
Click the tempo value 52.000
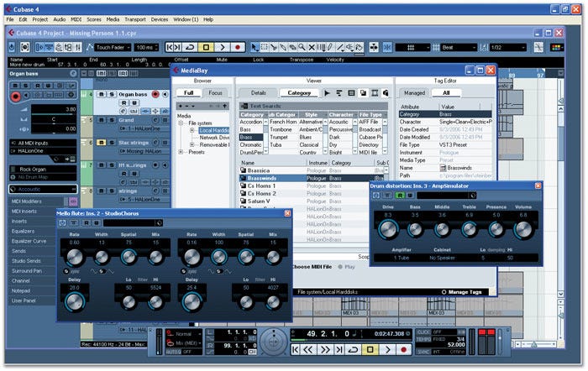(x=456, y=345)
